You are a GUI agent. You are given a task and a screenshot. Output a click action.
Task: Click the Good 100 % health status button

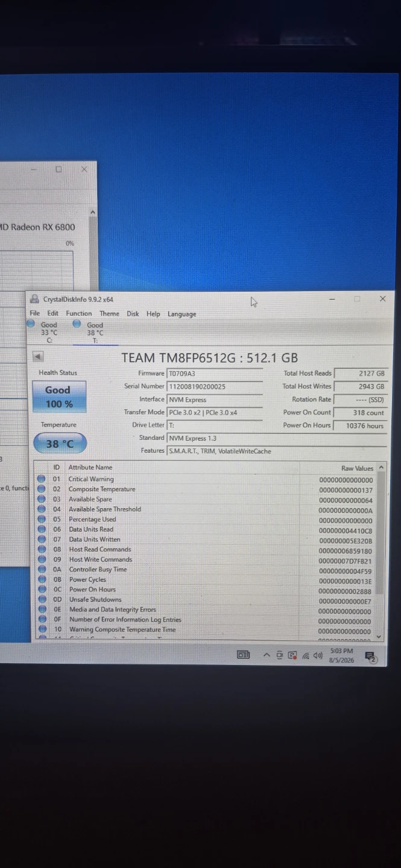[x=59, y=397]
